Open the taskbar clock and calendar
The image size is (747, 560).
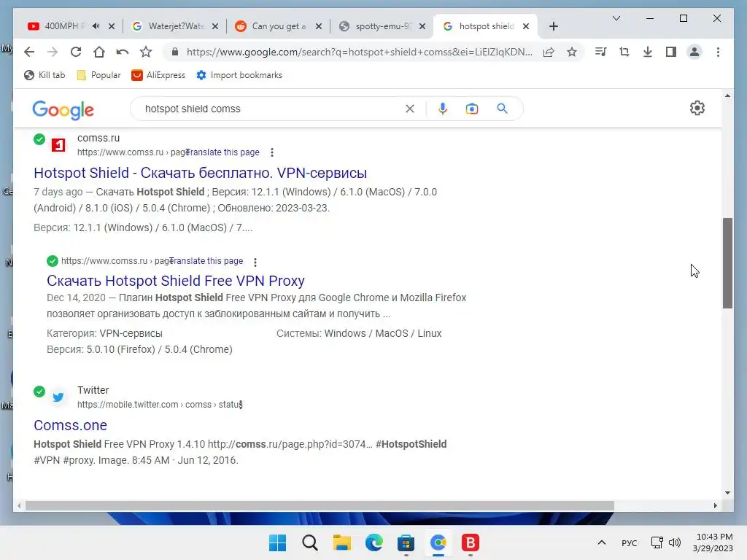tap(713, 542)
